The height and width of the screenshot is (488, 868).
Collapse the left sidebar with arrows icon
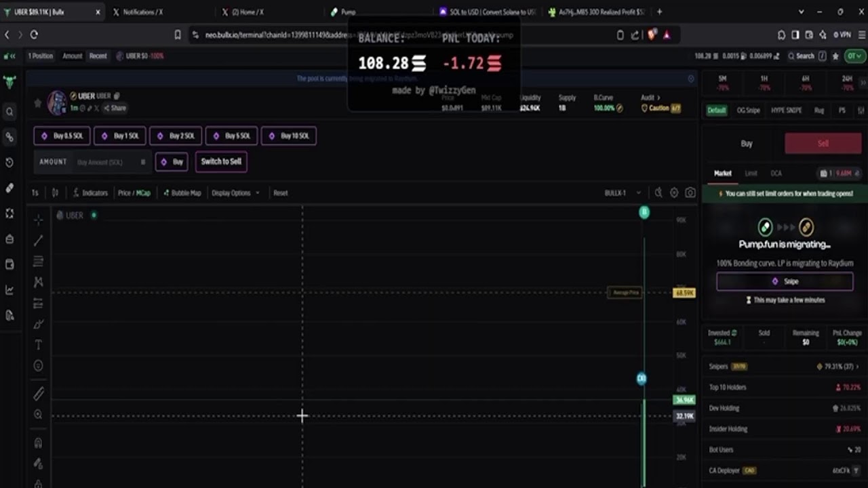coord(9,56)
